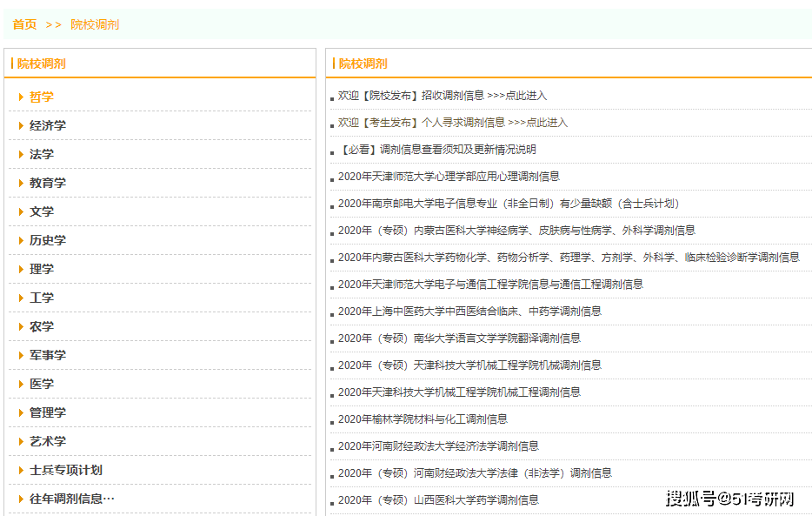Select 工学 in the left sidebar
The height and width of the screenshot is (516, 812).
pyautogui.click(x=41, y=298)
